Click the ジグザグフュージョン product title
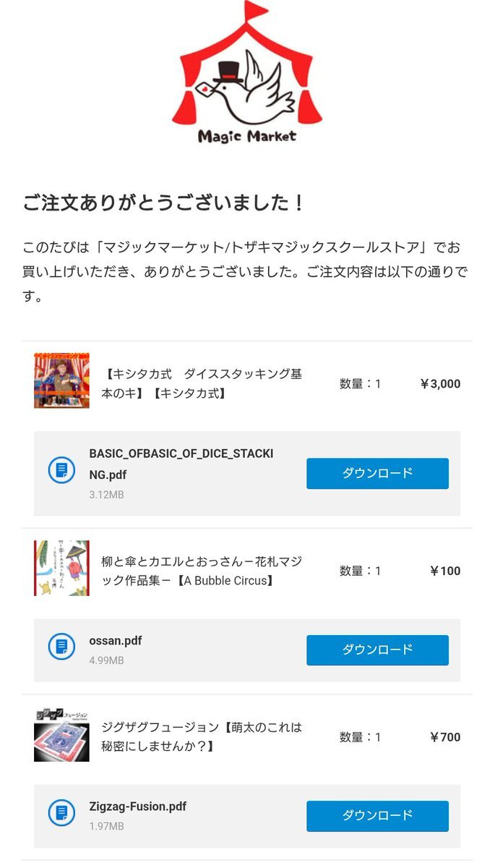The image size is (495, 868). pyautogui.click(x=202, y=736)
